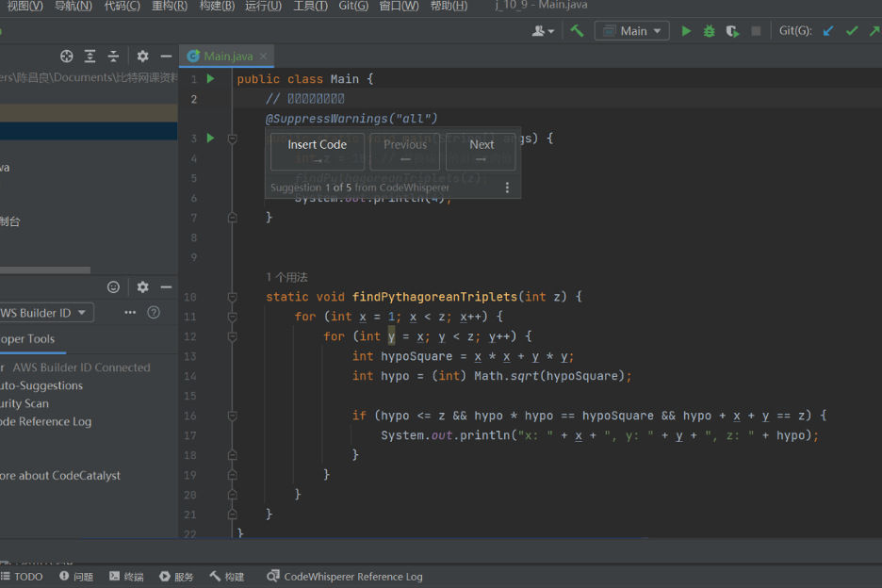Open CodeWhisperer Reference Log tool window
882x588 pixels.
pos(345,577)
